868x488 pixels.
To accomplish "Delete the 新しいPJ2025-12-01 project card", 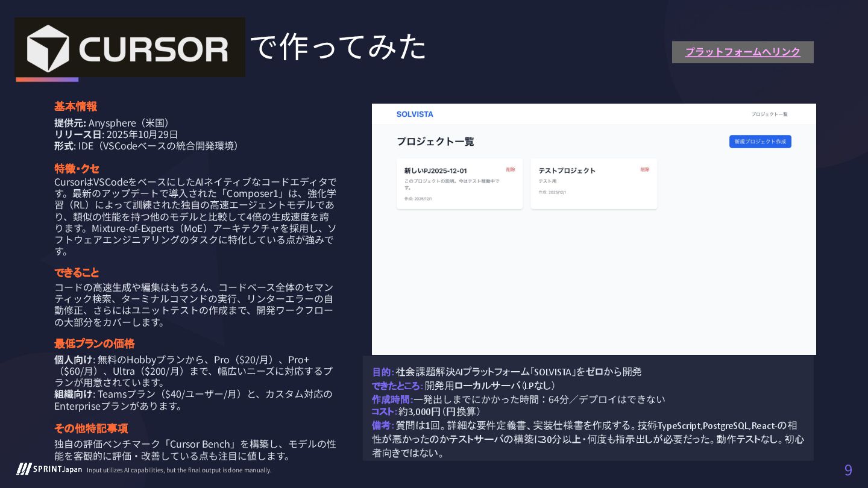I will tap(511, 170).
